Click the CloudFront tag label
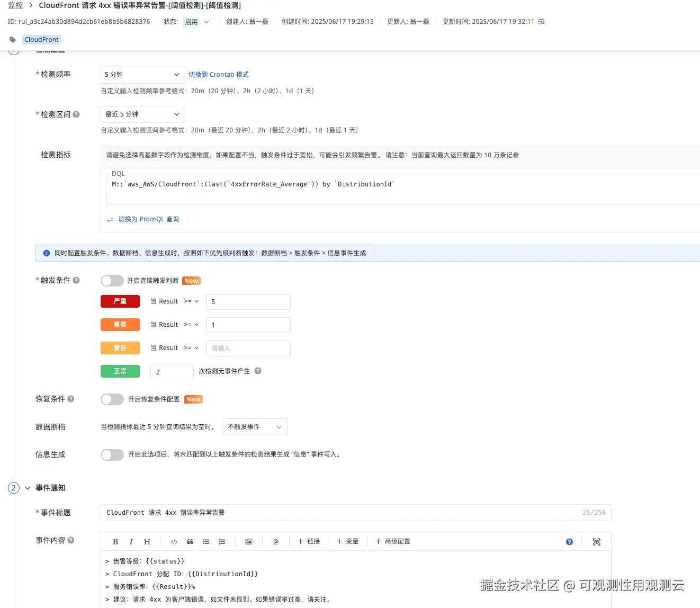This screenshot has width=700, height=608. [42, 40]
